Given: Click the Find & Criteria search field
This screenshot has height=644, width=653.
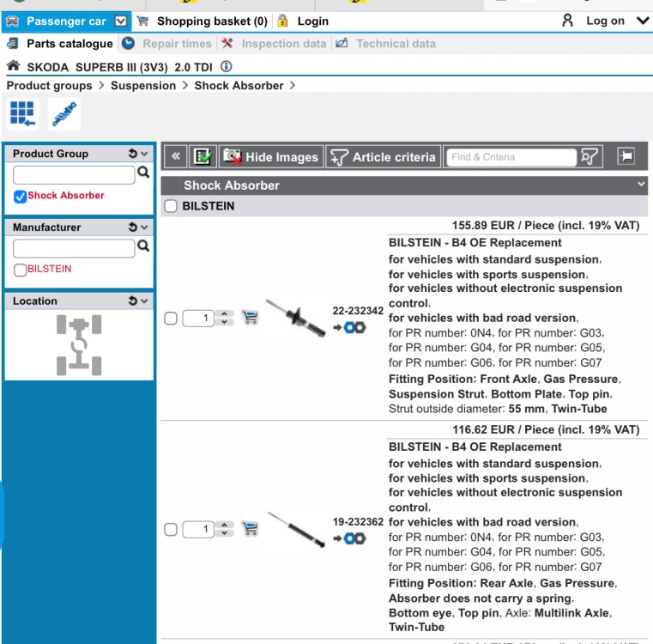Looking at the screenshot, I should point(511,157).
